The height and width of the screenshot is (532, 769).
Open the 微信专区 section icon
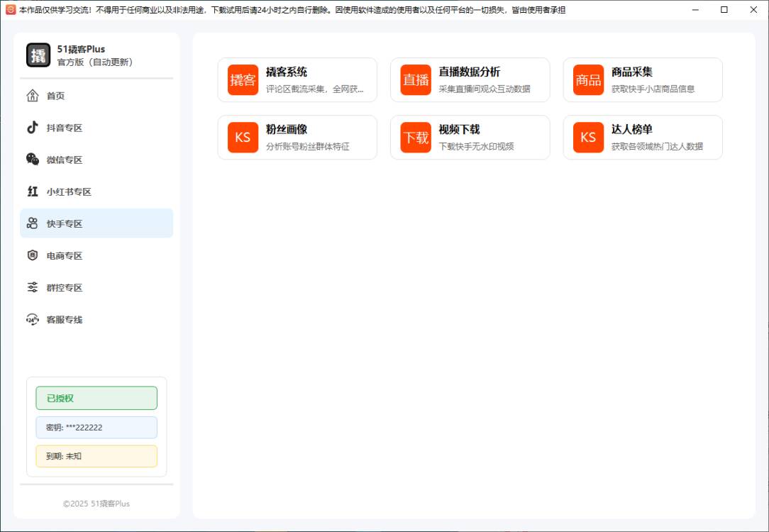pyautogui.click(x=33, y=160)
